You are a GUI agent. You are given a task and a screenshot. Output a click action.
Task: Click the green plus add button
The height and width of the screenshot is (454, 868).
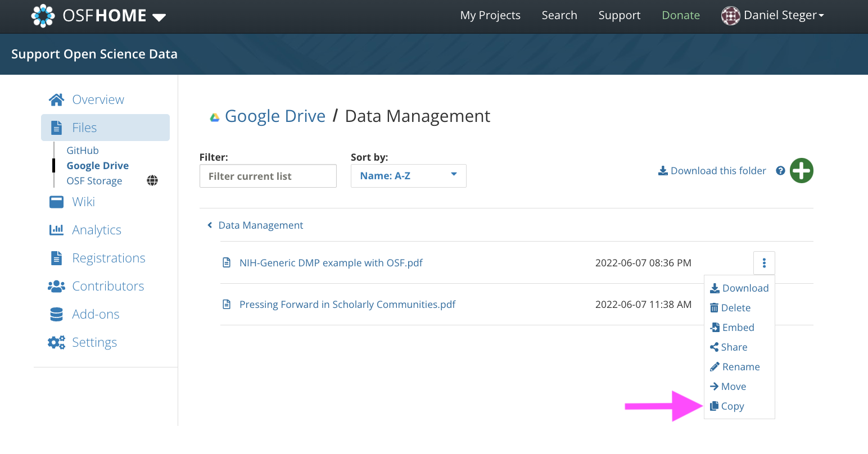tap(802, 171)
